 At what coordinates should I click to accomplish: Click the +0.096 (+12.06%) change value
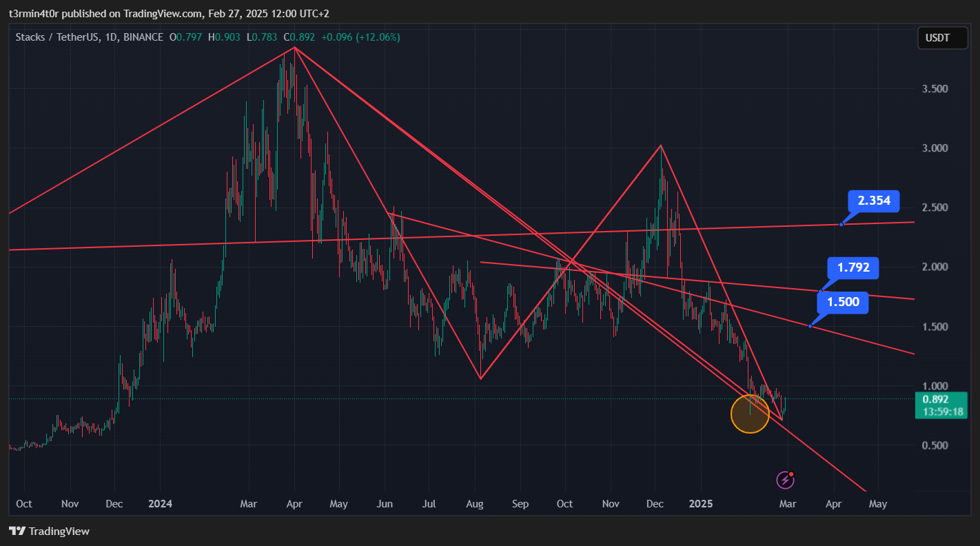point(360,37)
